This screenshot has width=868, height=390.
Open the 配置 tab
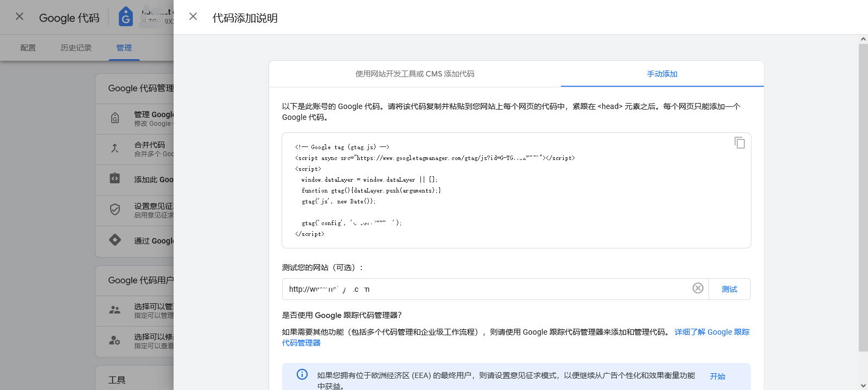coord(28,48)
